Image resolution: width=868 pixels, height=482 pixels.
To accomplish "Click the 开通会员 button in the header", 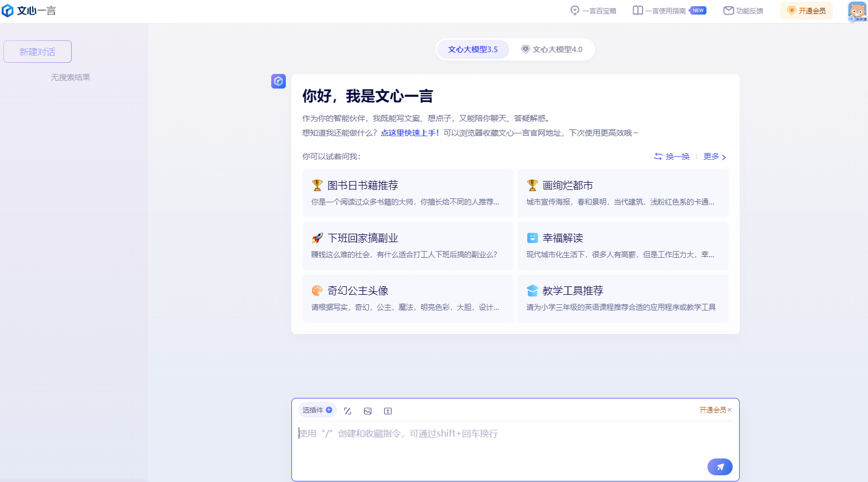I will [x=806, y=11].
